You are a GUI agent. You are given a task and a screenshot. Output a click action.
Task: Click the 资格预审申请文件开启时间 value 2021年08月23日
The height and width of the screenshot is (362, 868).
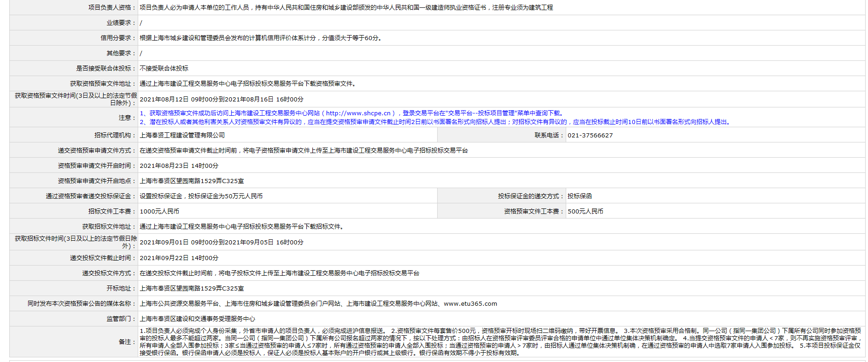click(x=179, y=166)
